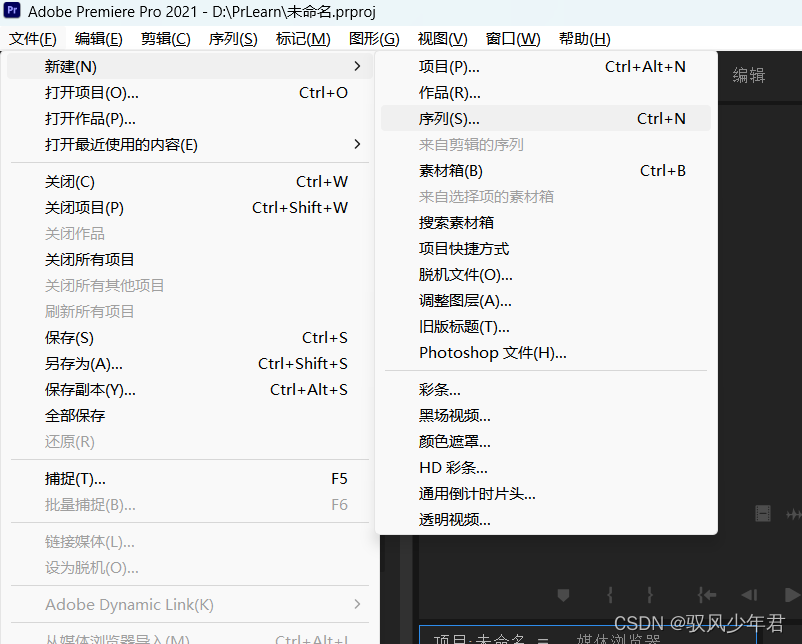
Task: Choose 调整图层(A)... in the New submenu
Action: click(546, 301)
